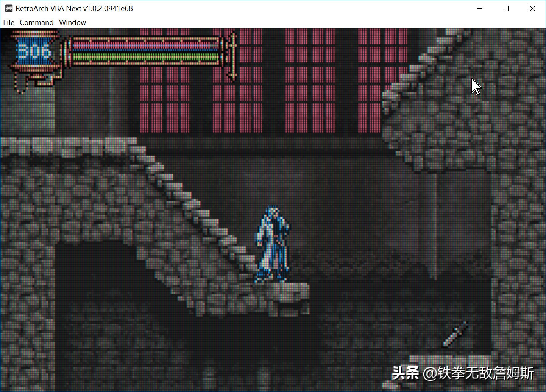
Task: Click the green magic bar
Action: [145, 58]
